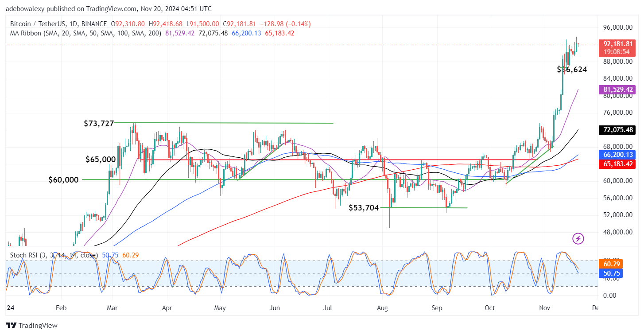Click the $53,704 low annotation

[x=364, y=207]
